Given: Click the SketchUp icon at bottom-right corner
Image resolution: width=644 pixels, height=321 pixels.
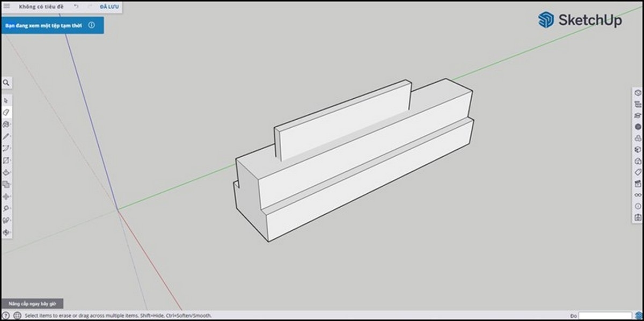Looking at the screenshot, I should point(639,316).
